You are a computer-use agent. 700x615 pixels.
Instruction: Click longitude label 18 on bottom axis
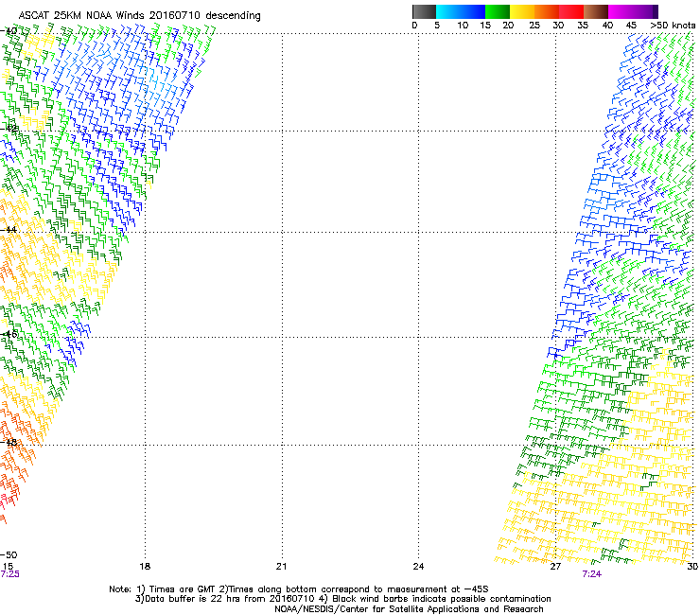145,567
